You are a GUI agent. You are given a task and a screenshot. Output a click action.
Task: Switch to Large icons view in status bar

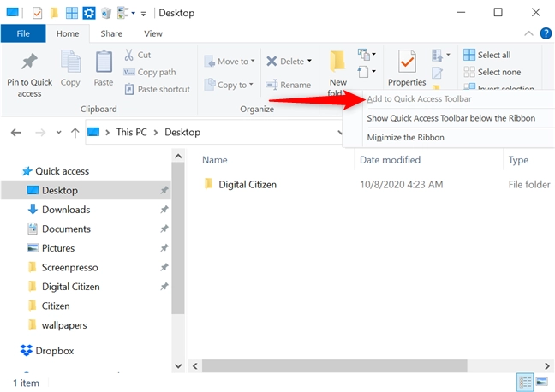click(542, 382)
